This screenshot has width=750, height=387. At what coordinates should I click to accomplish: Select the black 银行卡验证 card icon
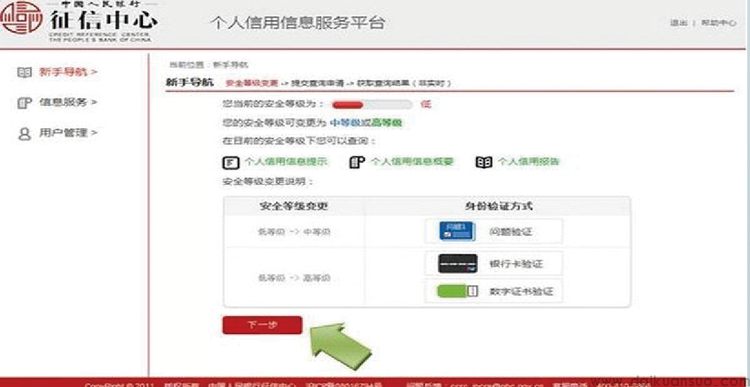point(458,264)
